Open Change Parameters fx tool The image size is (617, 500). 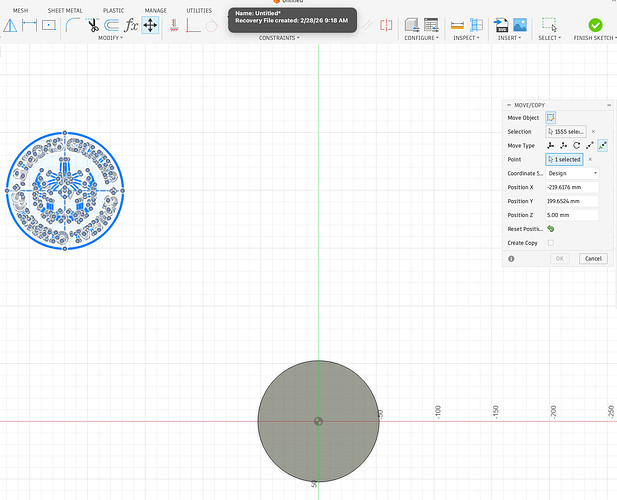(x=131, y=26)
